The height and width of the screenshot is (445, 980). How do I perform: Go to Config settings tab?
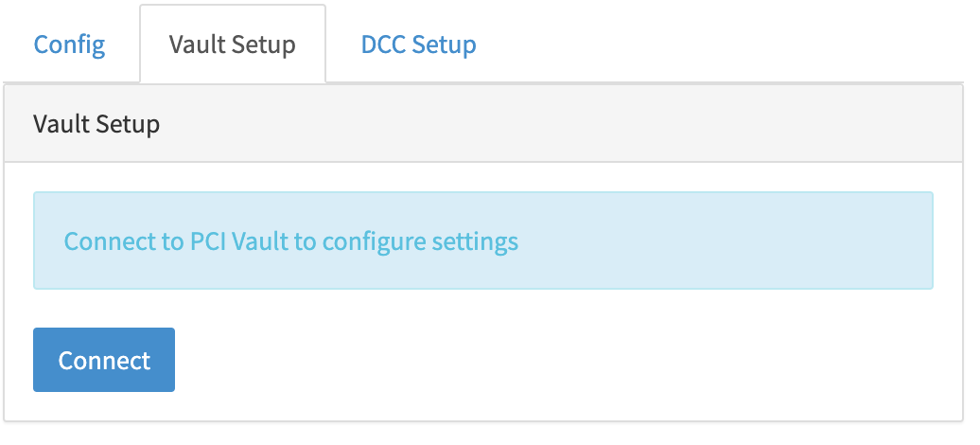(69, 44)
